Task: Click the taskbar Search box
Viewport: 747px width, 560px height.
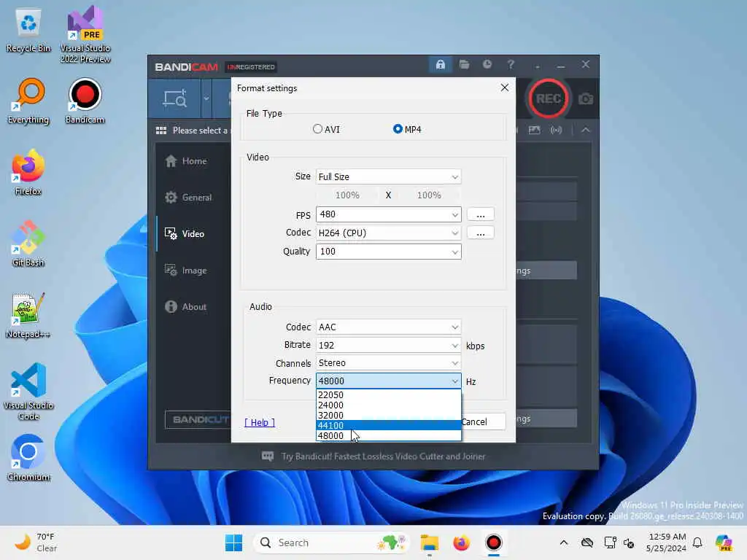Action: (x=332, y=542)
